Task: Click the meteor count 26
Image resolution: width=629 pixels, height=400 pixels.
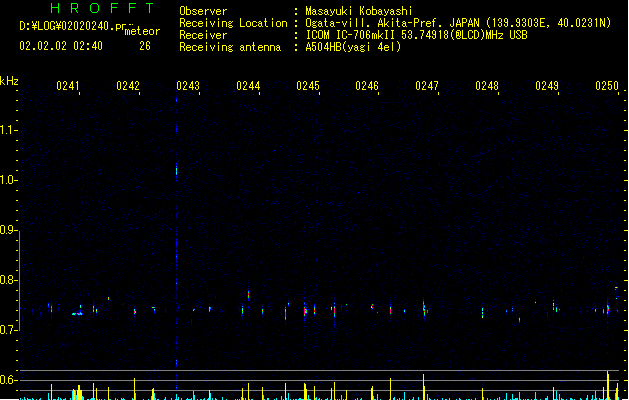Action: click(x=145, y=46)
